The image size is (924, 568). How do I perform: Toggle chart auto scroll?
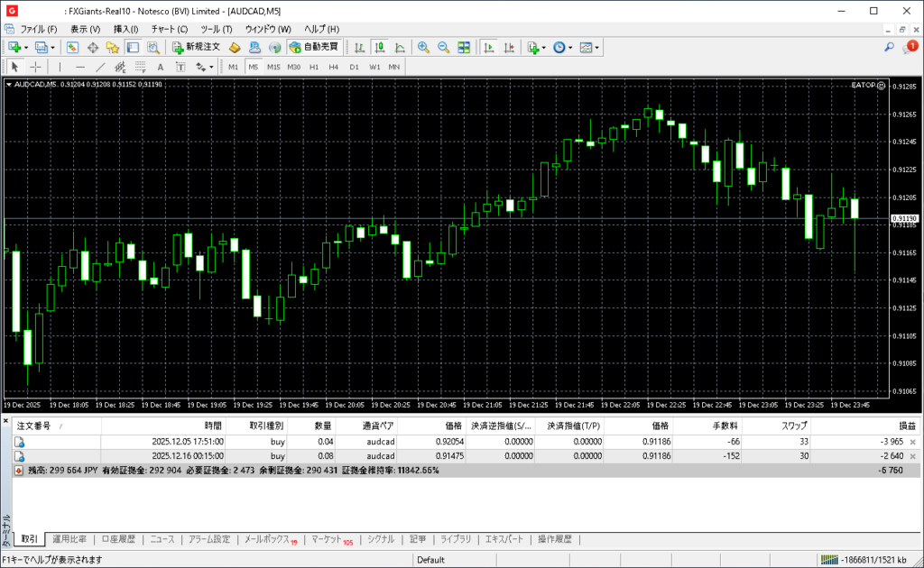point(489,47)
